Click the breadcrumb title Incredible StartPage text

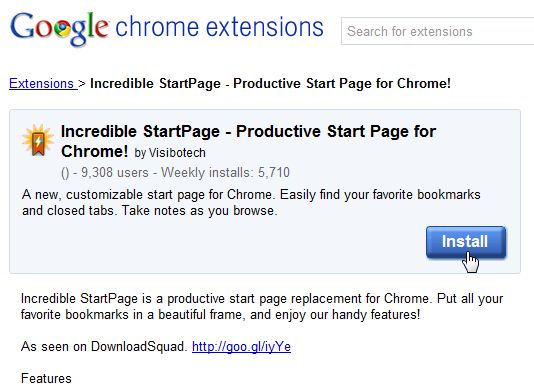point(270,83)
